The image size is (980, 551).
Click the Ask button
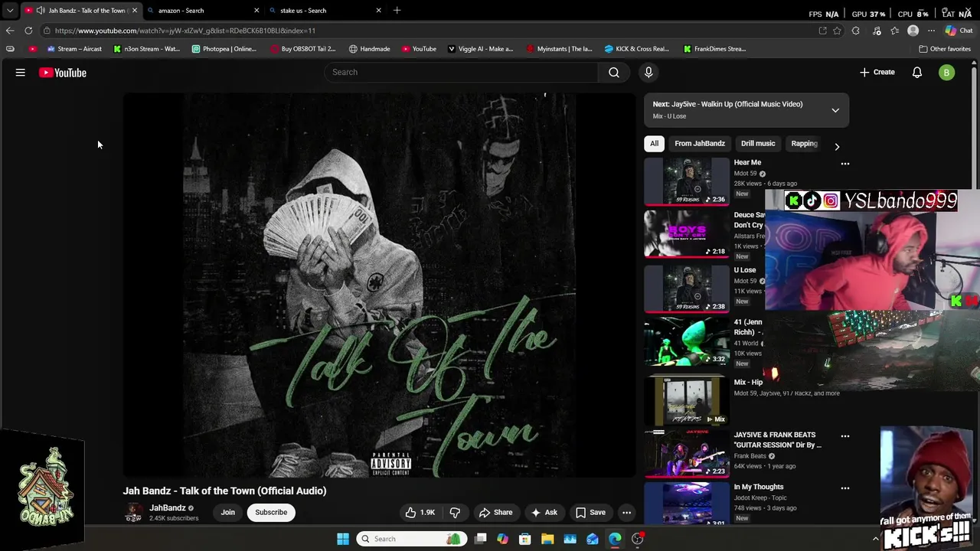(x=544, y=513)
